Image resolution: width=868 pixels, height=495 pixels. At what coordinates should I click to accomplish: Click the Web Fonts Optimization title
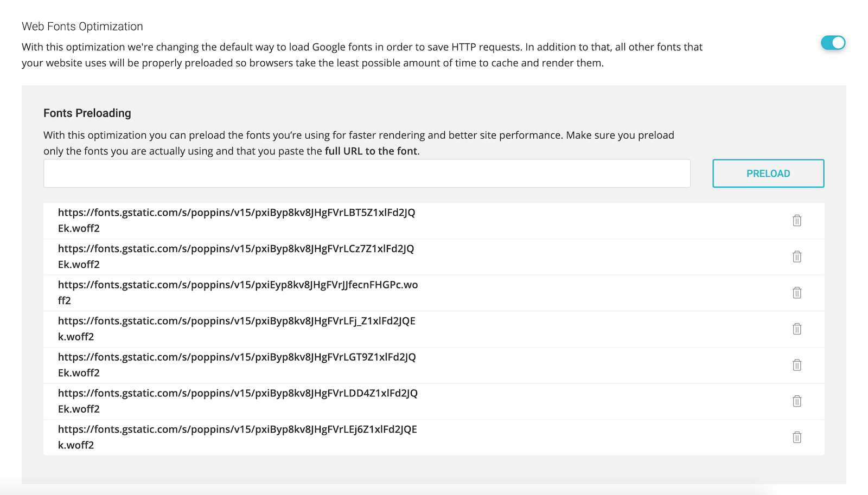pyautogui.click(x=82, y=26)
